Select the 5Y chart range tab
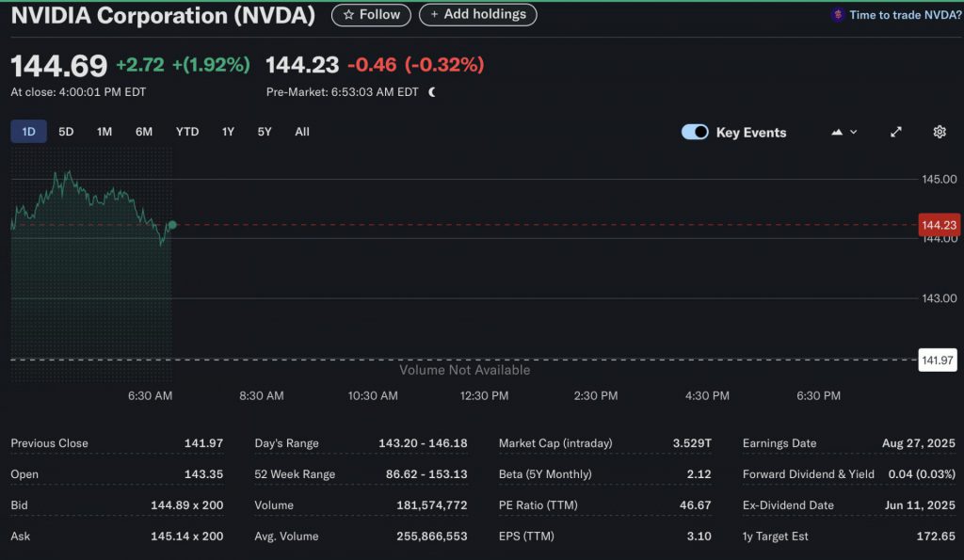The width and height of the screenshot is (964, 560). 265,132
